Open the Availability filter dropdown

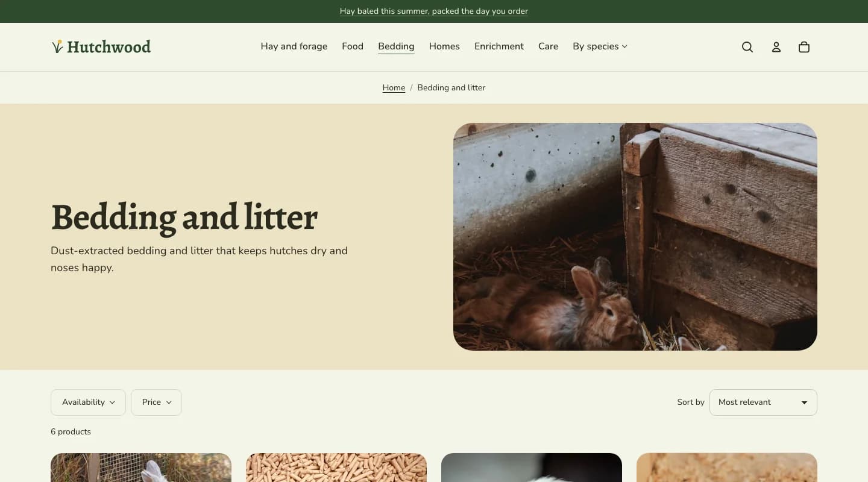(x=88, y=402)
